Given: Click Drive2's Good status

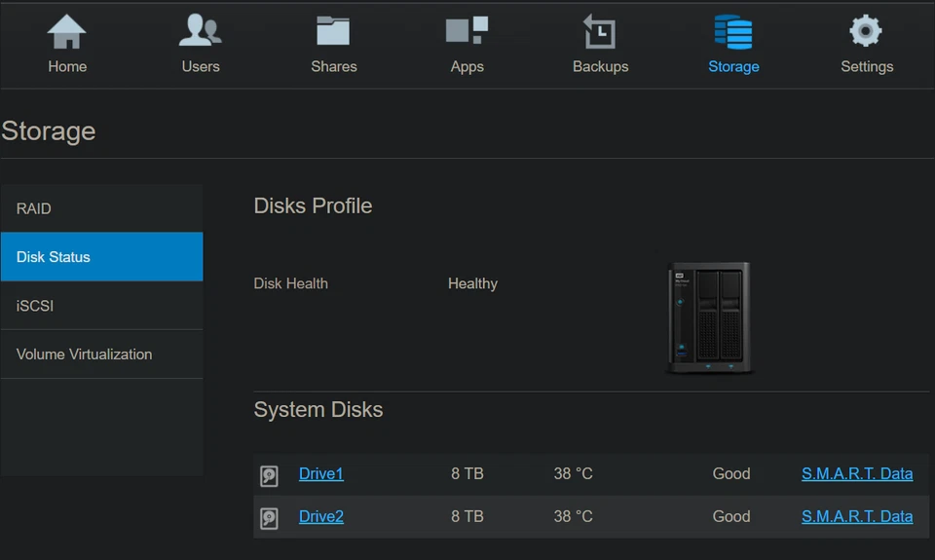Looking at the screenshot, I should [x=731, y=516].
